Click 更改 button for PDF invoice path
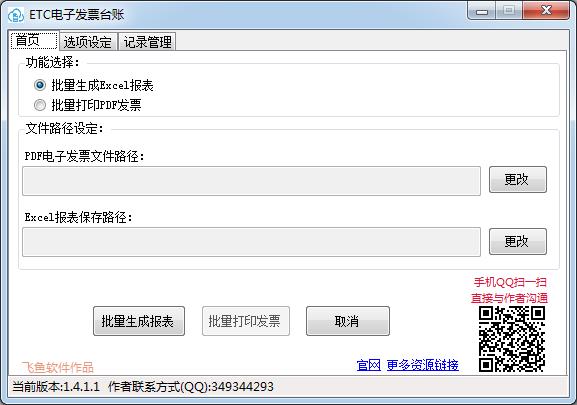 [517, 180]
